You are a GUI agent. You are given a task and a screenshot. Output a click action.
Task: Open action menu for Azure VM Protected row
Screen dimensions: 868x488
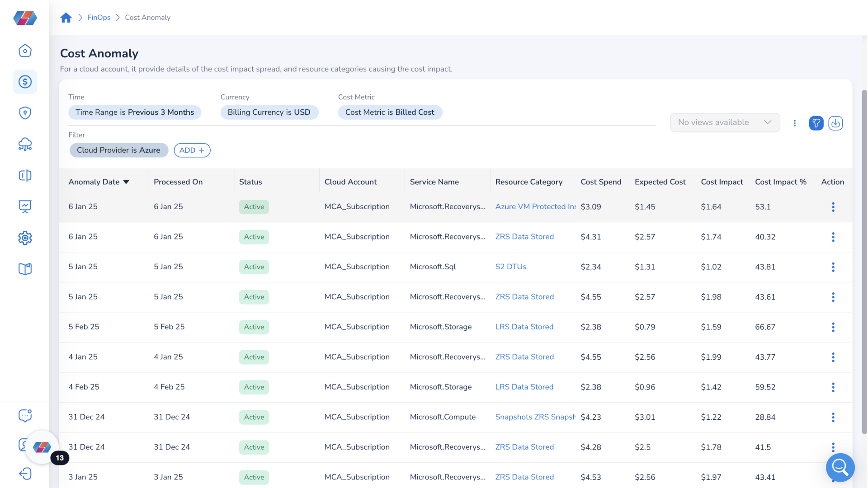(x=833, y=207)
